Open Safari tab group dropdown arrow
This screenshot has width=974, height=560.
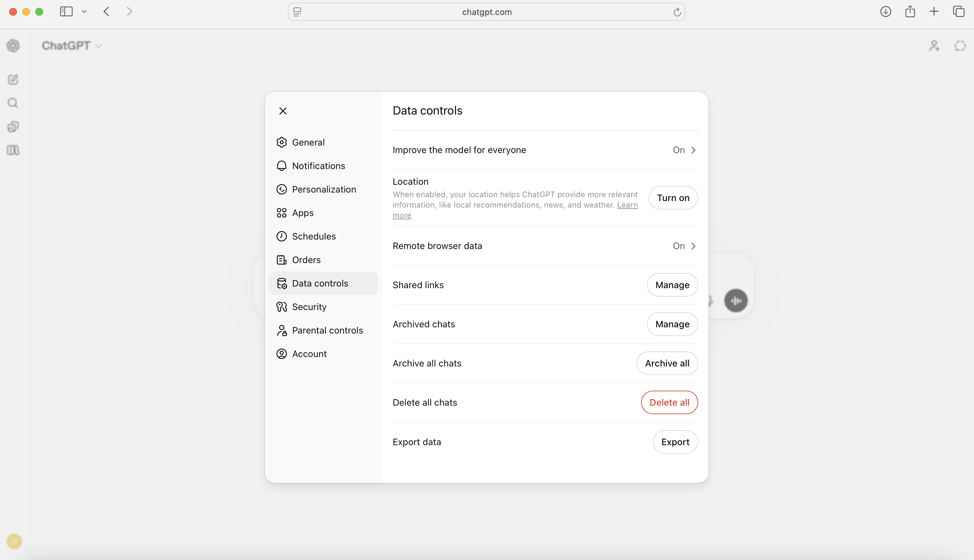point(84,11)
